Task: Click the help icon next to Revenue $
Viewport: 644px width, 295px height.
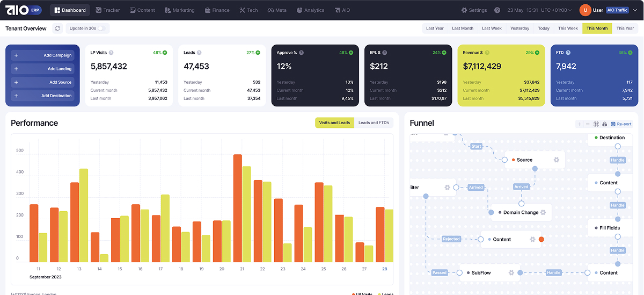Action: (x=487, y=53)
